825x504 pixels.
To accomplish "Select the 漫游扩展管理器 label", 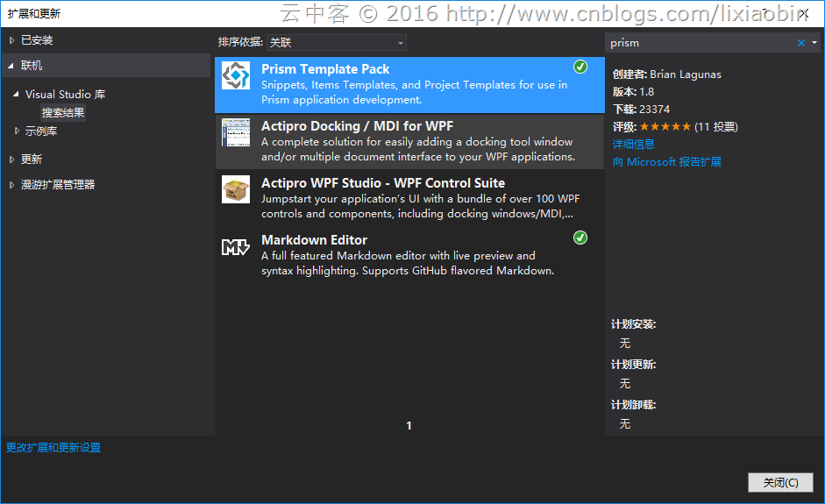I will pyautogui.click(x=58, y=185).
